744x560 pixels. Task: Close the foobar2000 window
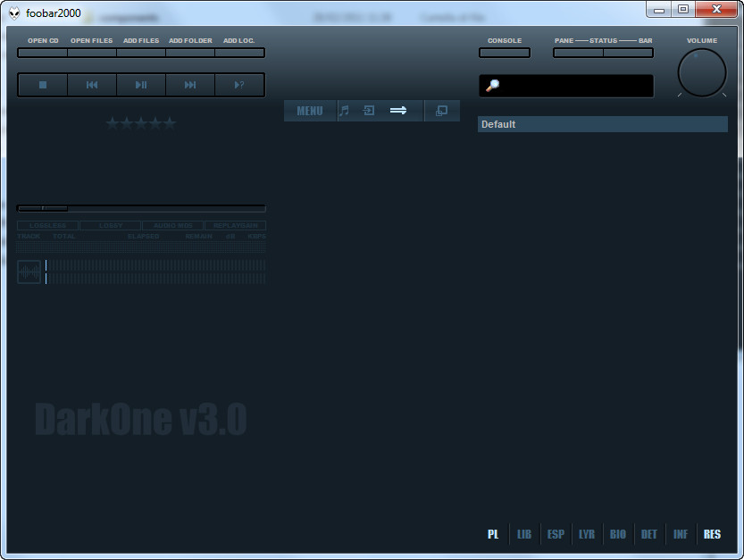coord(716,10)
